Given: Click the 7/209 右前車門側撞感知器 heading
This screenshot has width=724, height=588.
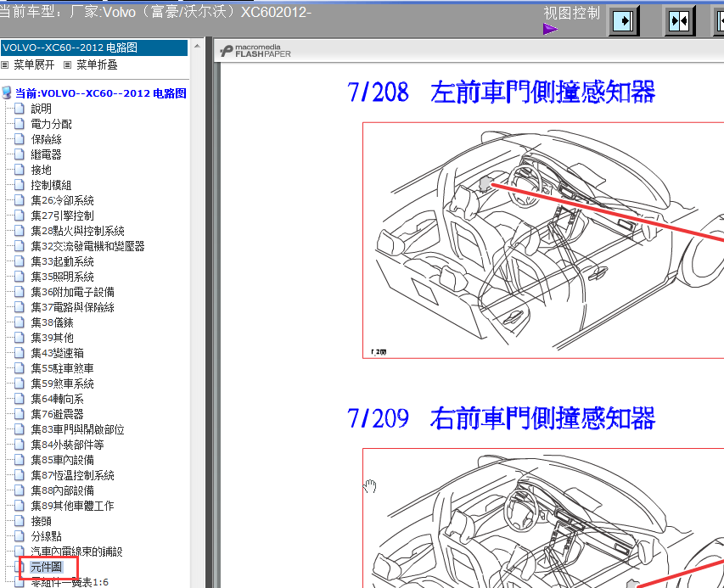Looking at the screenshot, I should (501, 418).
